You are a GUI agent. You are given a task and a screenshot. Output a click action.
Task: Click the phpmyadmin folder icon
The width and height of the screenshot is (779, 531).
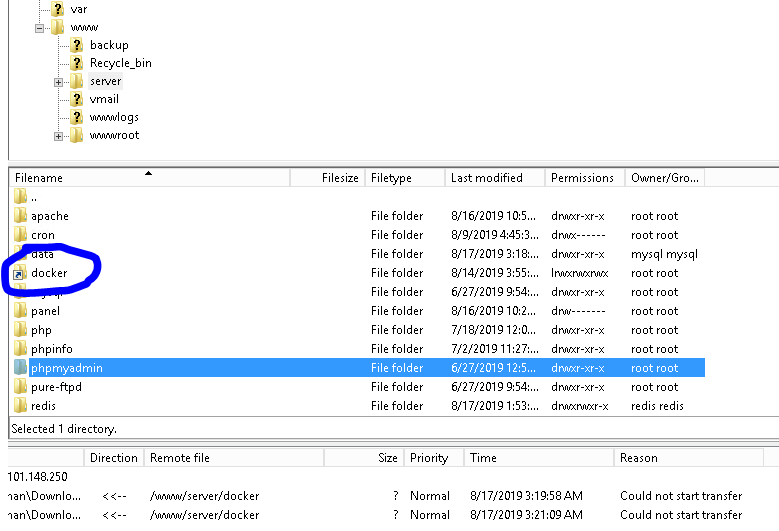click(20, 368)
